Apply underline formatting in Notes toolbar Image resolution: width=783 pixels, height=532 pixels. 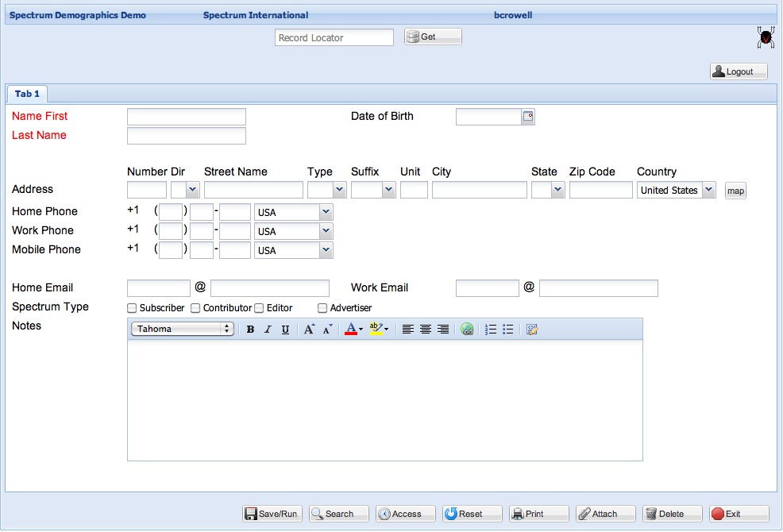(x=285, y=330)
